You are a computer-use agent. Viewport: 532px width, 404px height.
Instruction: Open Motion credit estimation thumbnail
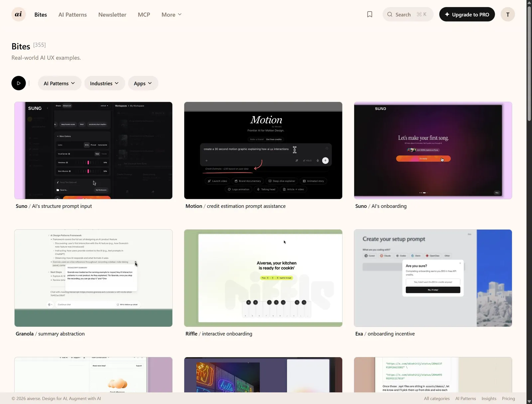[263, 151]
